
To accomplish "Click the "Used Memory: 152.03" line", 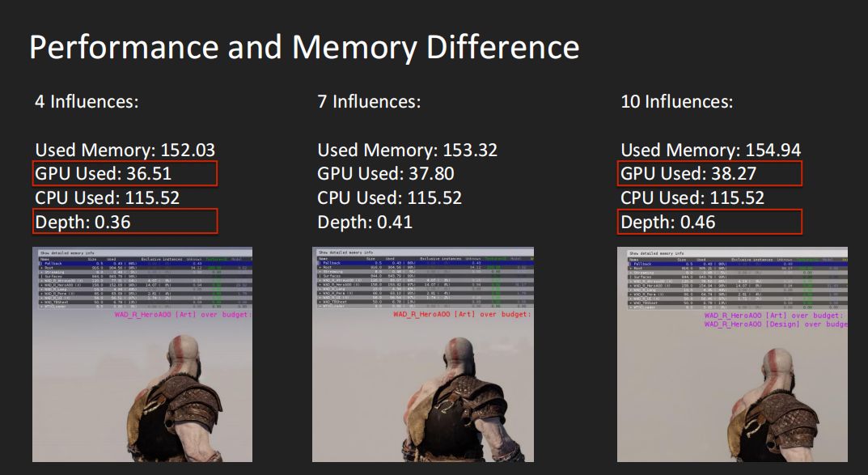I will (125, 150).
